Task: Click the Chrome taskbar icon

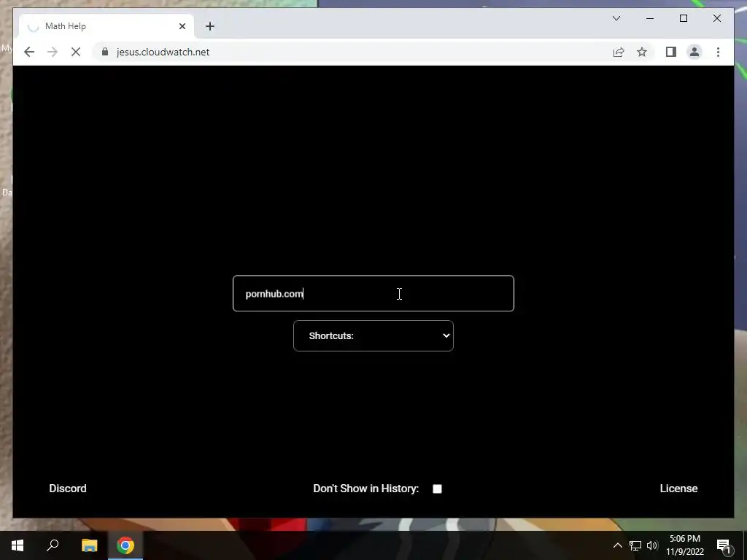Action: pyautogui.click(x=125, y=545)
